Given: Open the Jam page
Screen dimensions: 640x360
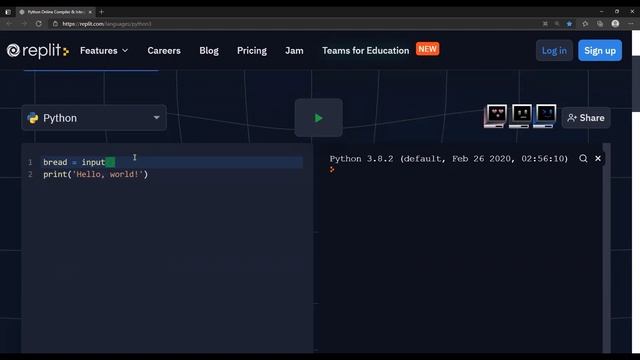Looking at the screenshot, I should point(294,51).
